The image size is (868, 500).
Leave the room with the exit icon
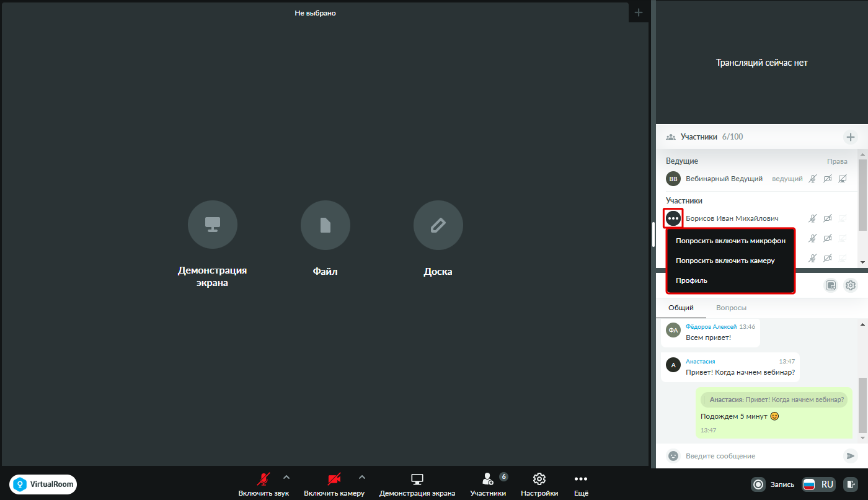[851, 484]
